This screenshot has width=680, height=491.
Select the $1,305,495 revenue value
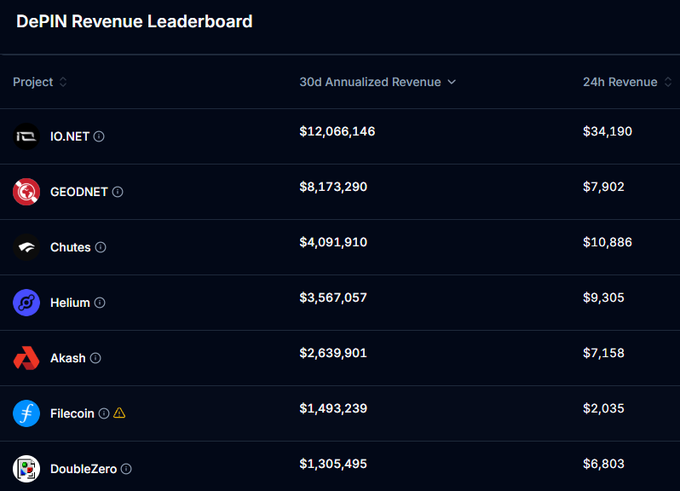333,464
